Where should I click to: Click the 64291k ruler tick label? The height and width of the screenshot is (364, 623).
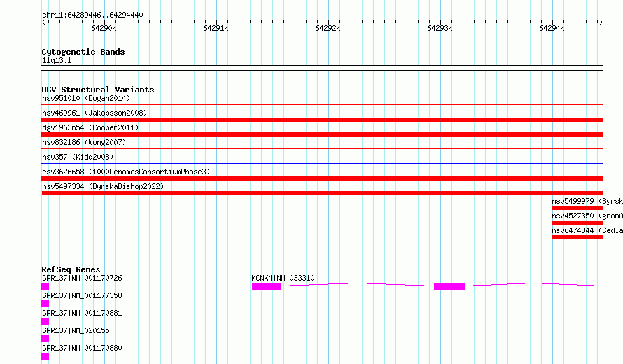pos(216,28)
